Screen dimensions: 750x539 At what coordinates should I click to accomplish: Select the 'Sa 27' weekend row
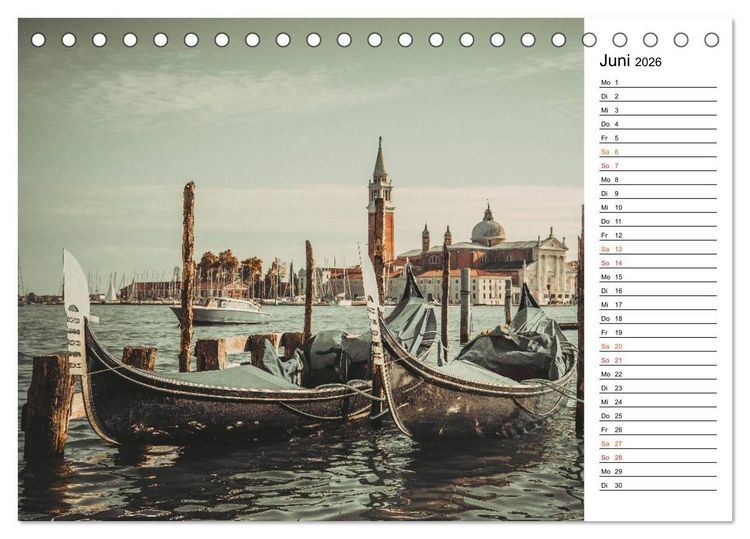coord(658,443)
